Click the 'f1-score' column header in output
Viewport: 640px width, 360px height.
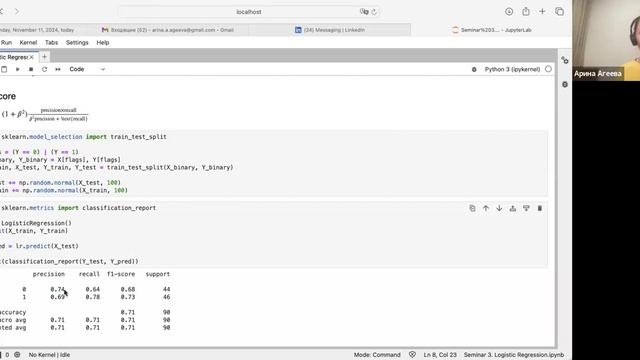(121, 274)
